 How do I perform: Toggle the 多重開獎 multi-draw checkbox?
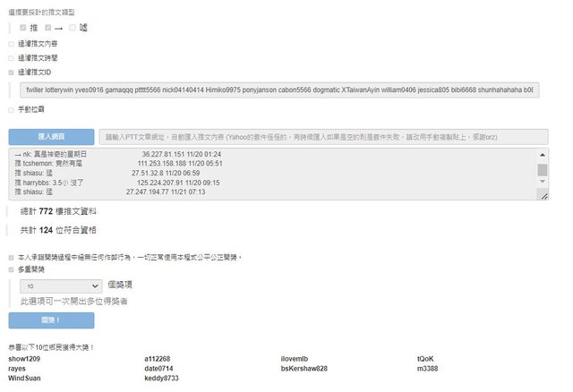point(11,268)
